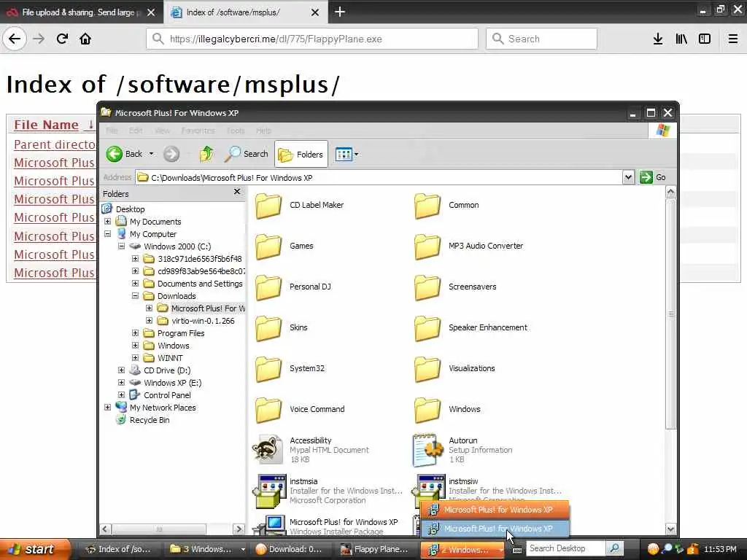The height and width of the screenshot is (560, 747).
Task: Select the instmsia installer file
Action: point(328,491)
